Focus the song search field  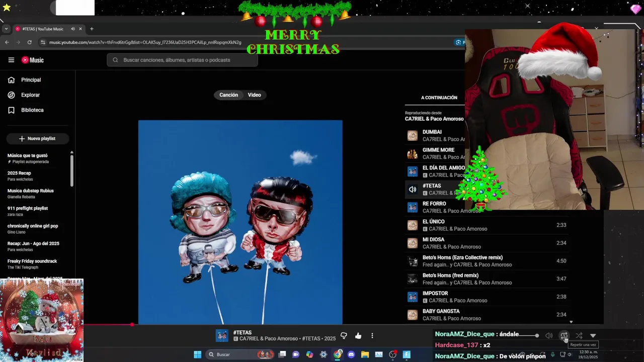182,60
